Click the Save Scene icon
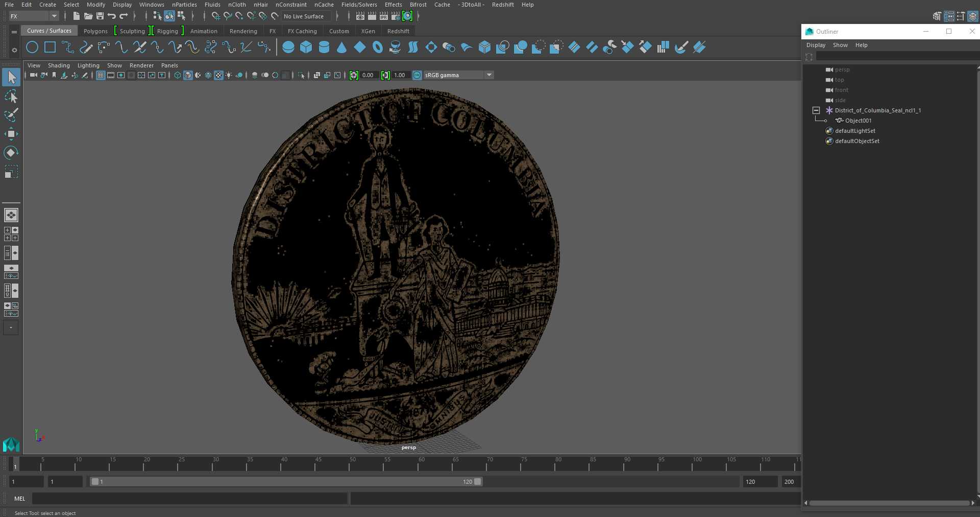Screen dimensions: 980x517 coord(100,16)
